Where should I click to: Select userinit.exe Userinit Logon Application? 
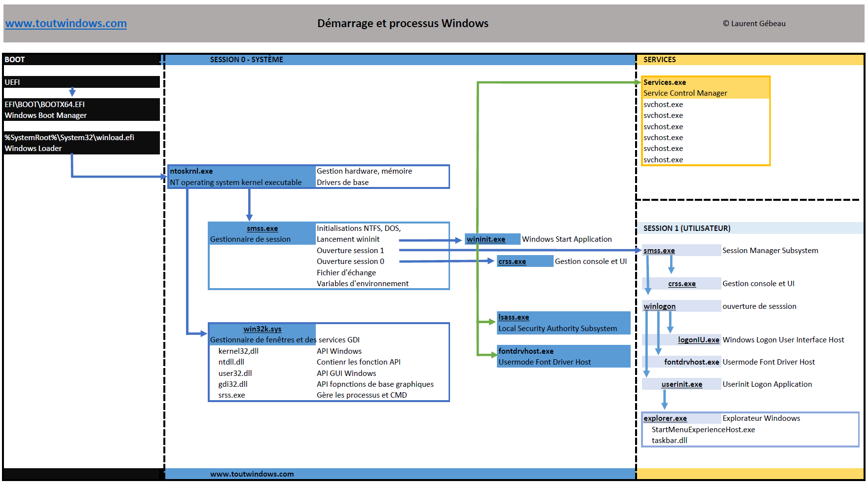click(681, 384)
